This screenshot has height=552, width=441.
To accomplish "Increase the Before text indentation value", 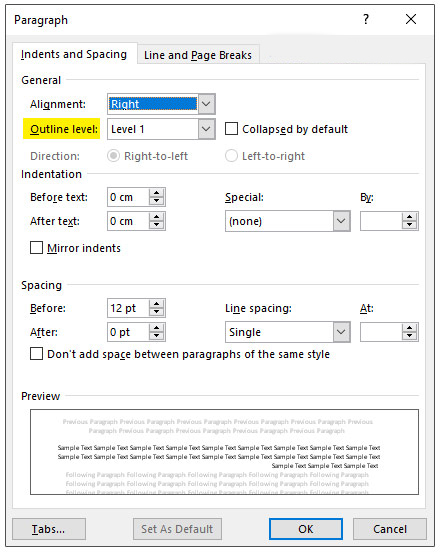I will click(157, 193).
